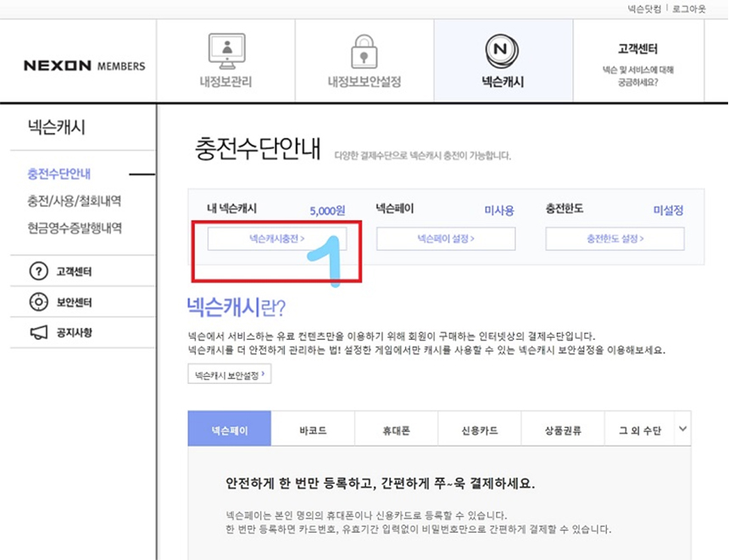Viewport: 729px width, 560px height.
Task: Click the 넥슨닷컴 link at top
Action: click(x=644, y=8)
